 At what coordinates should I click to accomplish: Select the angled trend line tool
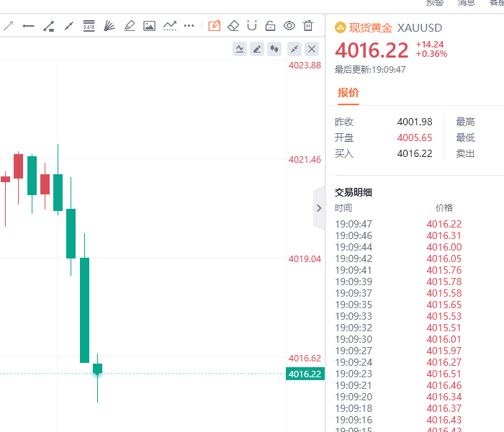tap(48, 26)
